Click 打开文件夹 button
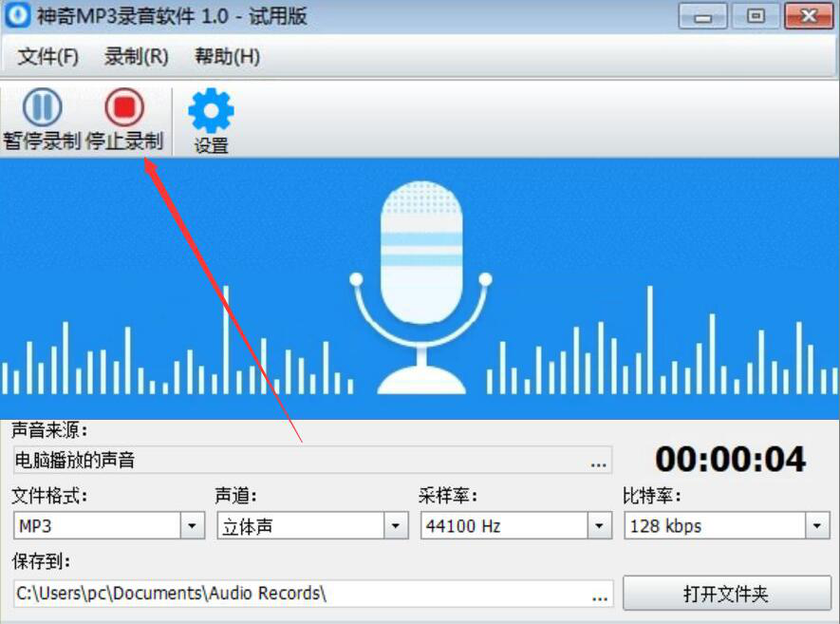The height and width of the screenshot is (624, 840). tap(726, 594)
